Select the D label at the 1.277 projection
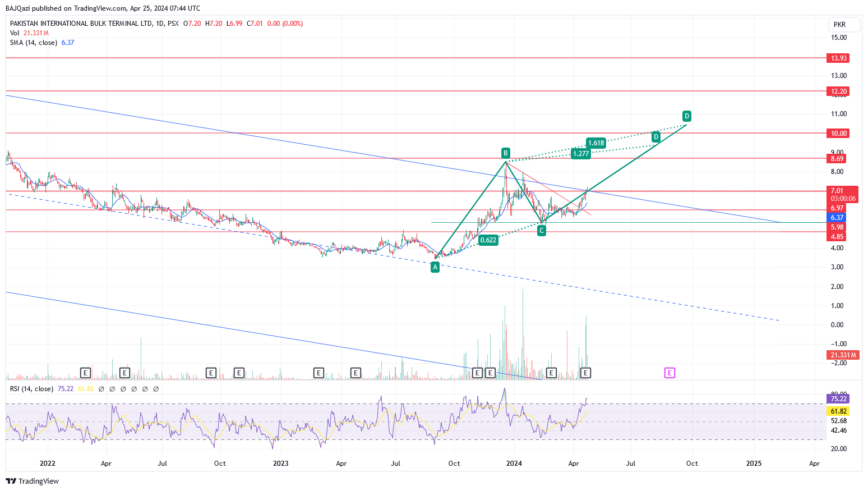868x491 pixels. point(655,137)
